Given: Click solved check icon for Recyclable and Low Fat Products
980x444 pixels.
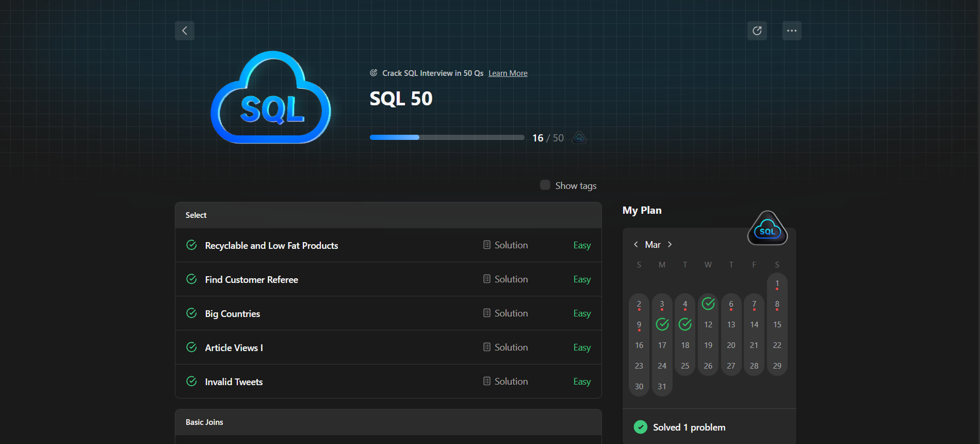Looking at the screenshot, I should pos(191,245).
